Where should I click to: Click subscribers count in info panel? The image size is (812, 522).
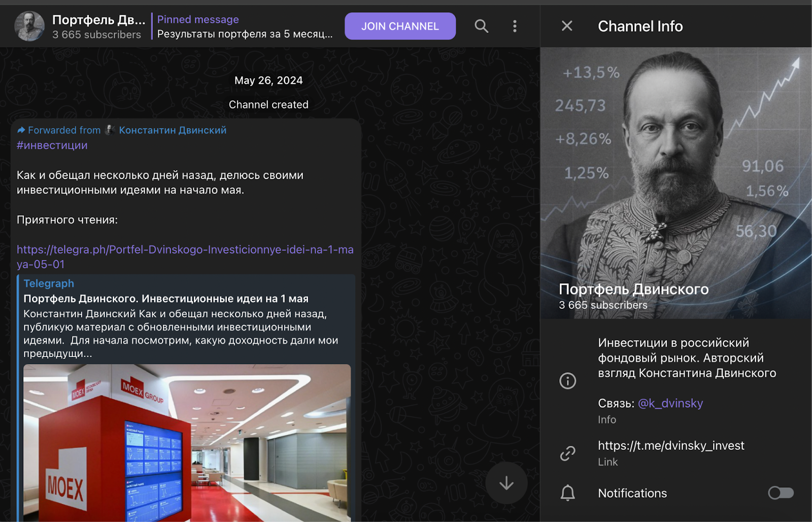click(603, 305)
